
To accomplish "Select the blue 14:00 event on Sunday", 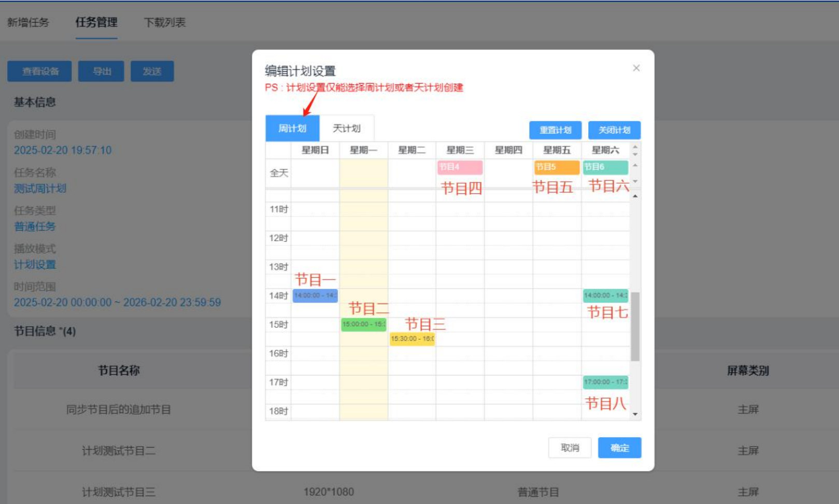I will tap(315, 295).
